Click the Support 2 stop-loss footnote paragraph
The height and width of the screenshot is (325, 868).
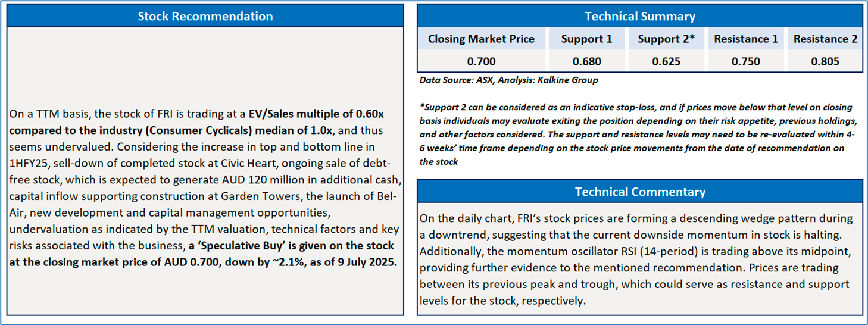point(637,135)
